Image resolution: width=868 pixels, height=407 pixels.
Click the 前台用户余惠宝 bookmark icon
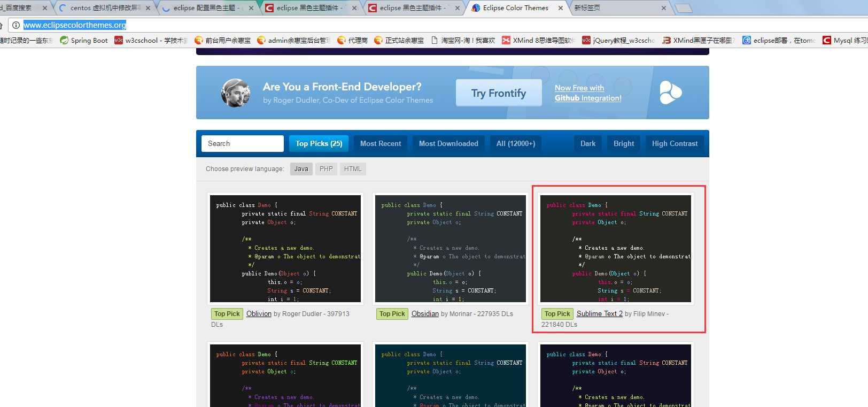[x=199, y=40]
